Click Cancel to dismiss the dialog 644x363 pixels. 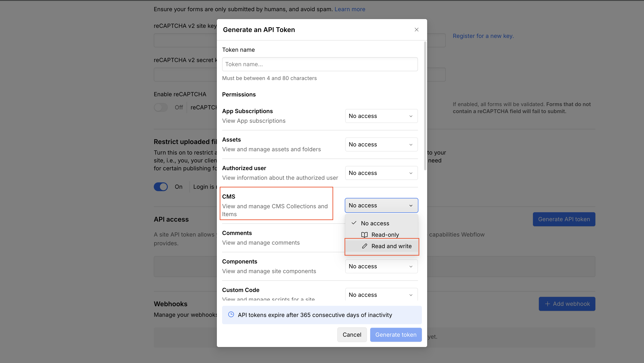pos(352,335)
